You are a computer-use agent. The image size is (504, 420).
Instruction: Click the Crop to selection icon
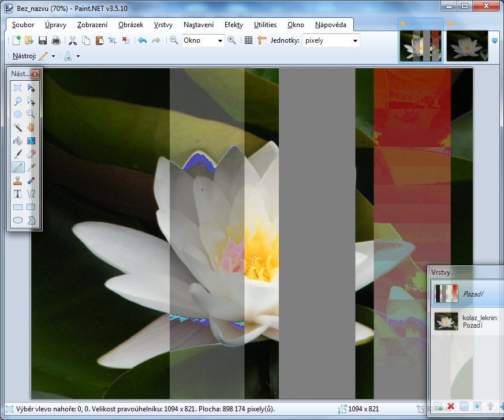point(112,40)
